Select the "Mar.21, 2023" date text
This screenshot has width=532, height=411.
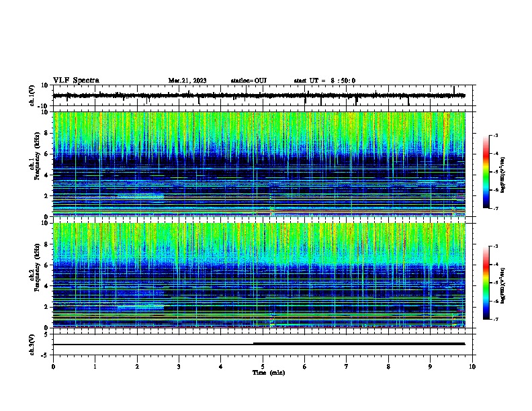pos(187,81)
